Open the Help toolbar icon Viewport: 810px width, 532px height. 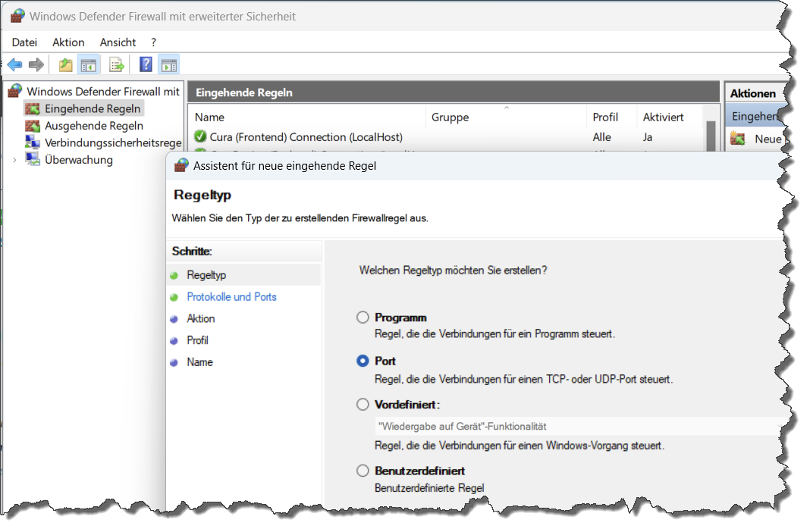coord(146,64)
